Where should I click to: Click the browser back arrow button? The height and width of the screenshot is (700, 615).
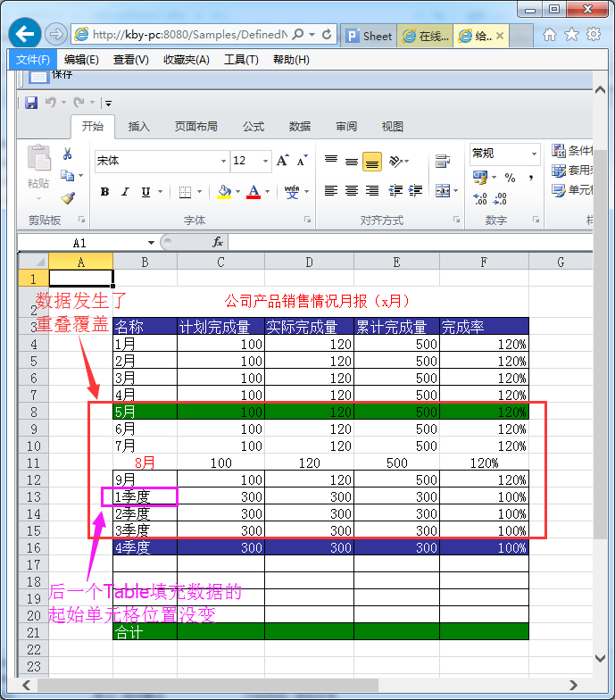25,34
